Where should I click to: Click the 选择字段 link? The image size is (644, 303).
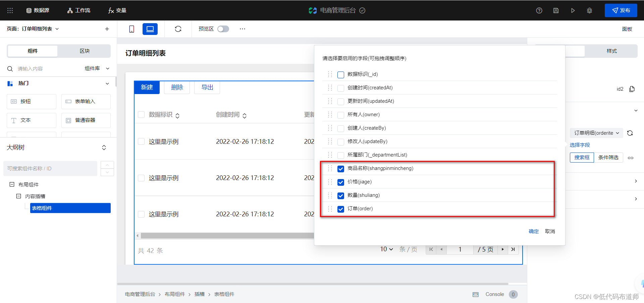[580, 145]
